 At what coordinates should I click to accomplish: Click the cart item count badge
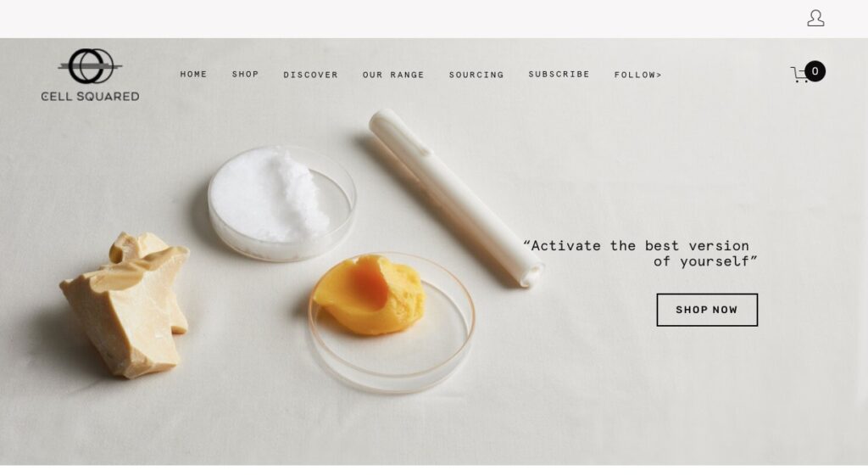tap(815, 71)
